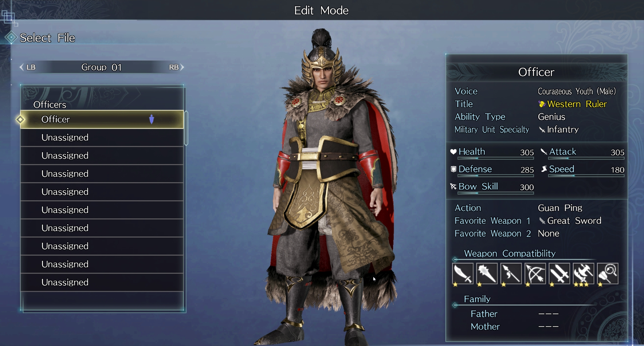Click the Health stat bar
Image resolution: width=644 pixels, height=346 pixels.
pos(496,158)
